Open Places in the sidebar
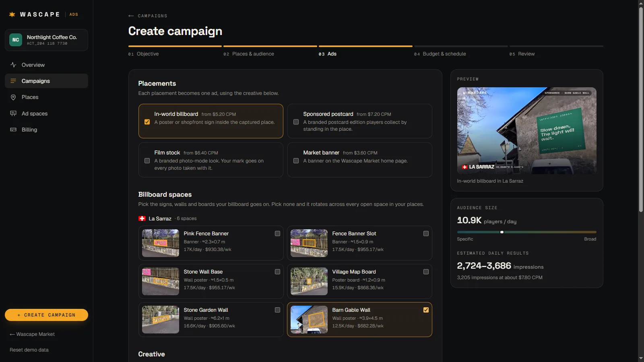The height and width of the screenshot is (362, 644). click(x=46, y=97)
